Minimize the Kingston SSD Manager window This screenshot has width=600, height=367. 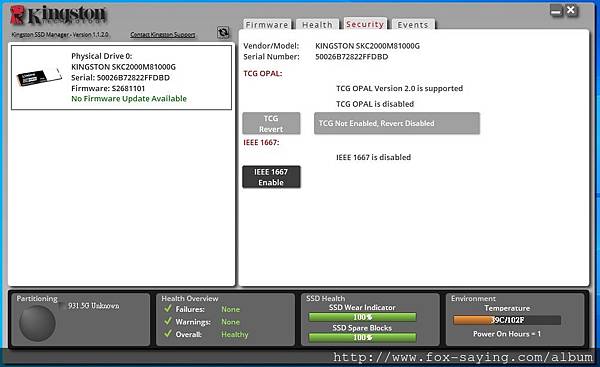[556, 11]
